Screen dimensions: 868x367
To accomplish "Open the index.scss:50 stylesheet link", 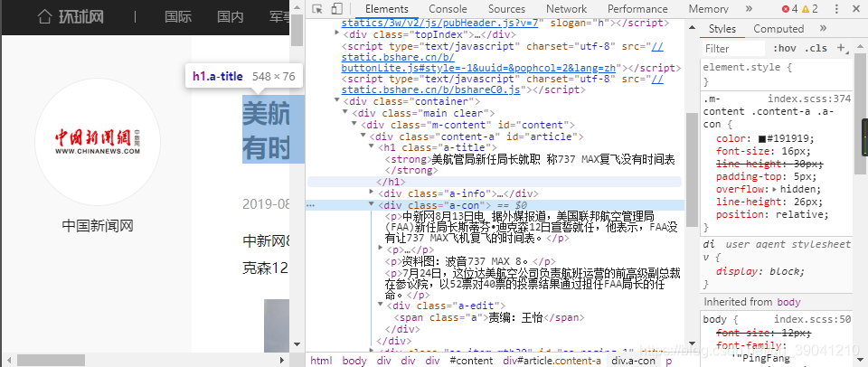I will pos(812,319).
